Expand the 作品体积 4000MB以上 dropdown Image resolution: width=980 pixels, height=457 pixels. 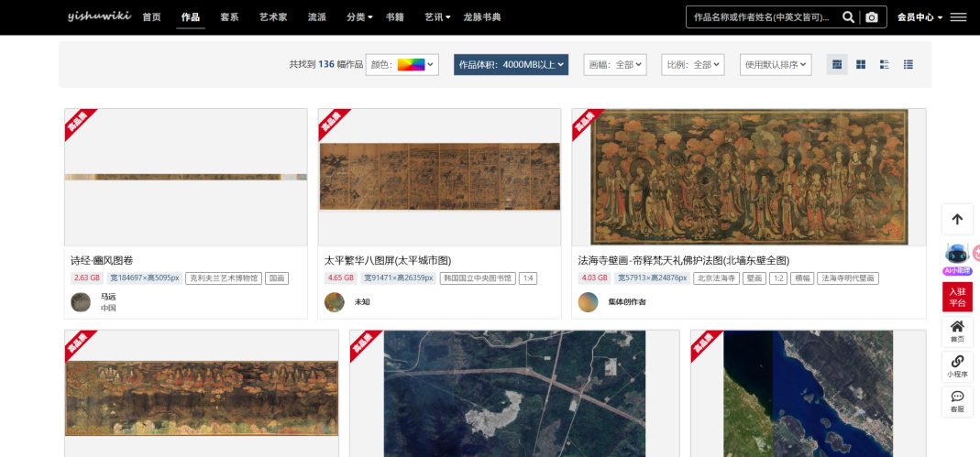click(x=511, y=64)
